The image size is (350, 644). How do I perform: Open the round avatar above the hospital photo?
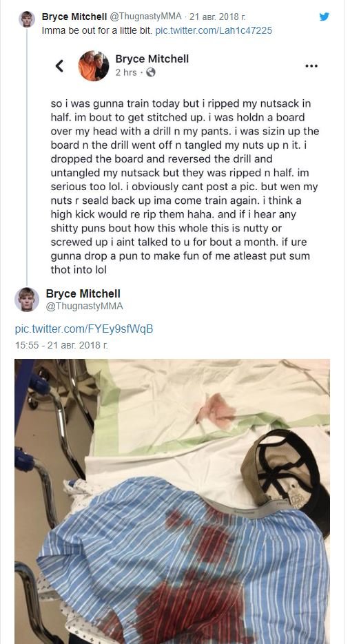(27, 300)
